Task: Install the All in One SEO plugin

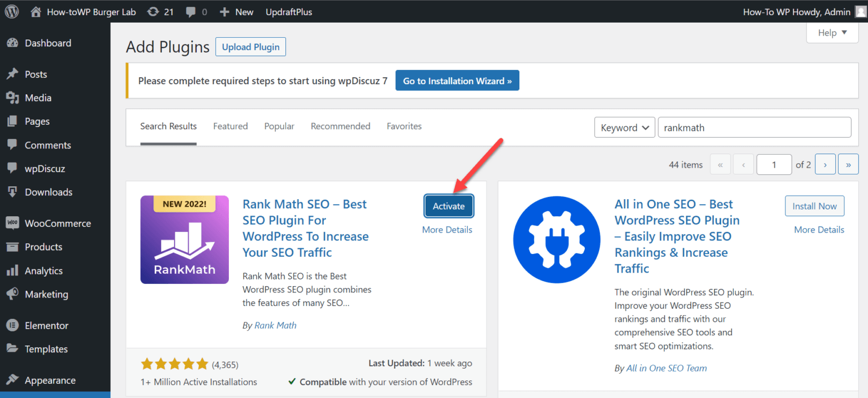Action: [x=814, y=206]
